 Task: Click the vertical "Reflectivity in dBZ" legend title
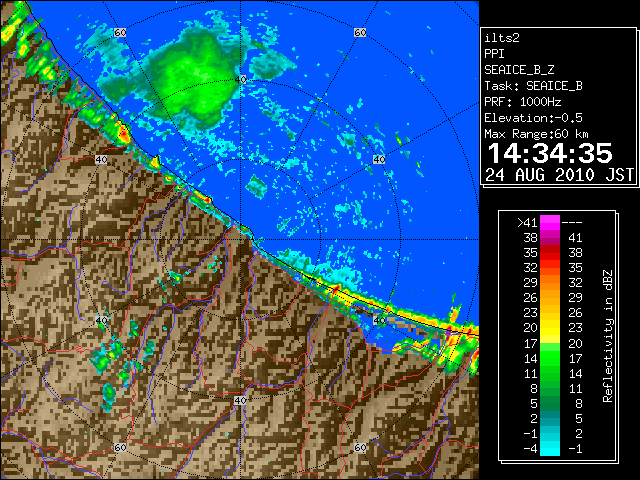click(608, 336)
